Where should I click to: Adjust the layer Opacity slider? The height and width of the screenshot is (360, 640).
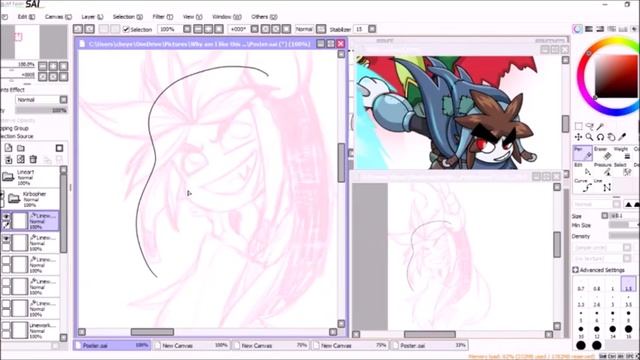pos(41,110)
